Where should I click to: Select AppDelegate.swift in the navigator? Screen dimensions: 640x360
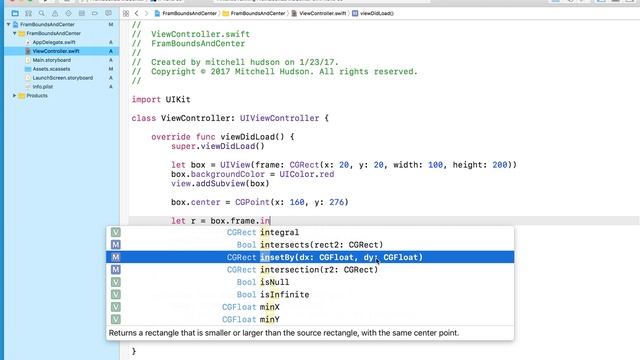(x=54, y=42)
